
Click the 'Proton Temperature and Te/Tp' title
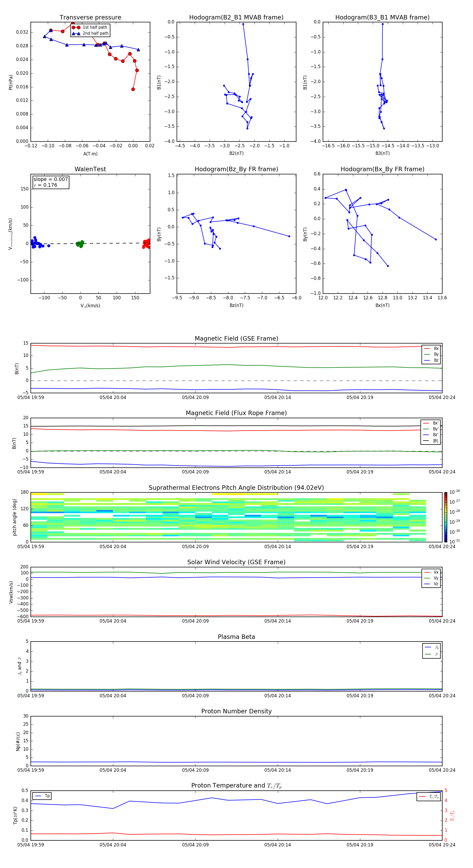click(236, 786)
